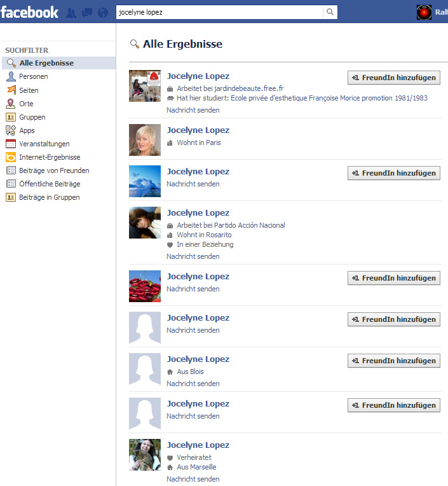The image size is (448, 486).
Task: Open woman holding cat thumbnail
Action: tap(145, 455)
